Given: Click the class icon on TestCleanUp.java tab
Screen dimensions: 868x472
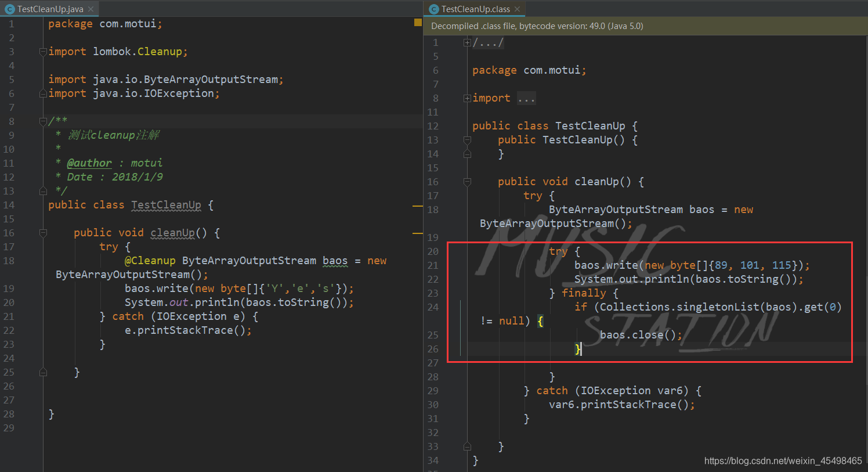Looking at the screenshot, I should point(9,9).
